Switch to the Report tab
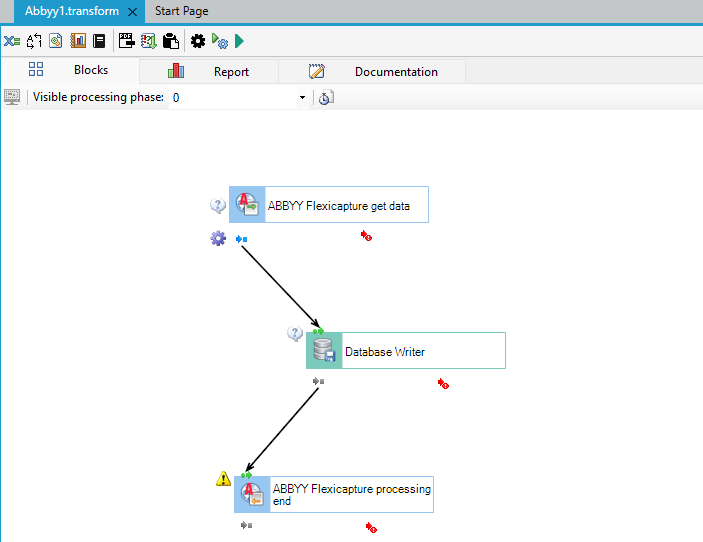The height and width of the screenshot is (542, 703). pos(208,71)
